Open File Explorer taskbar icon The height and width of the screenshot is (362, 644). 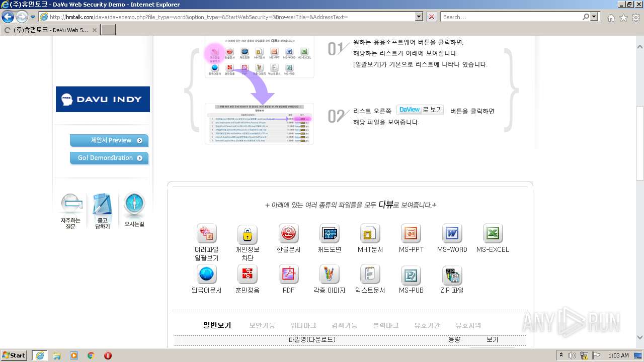(57, 355)
